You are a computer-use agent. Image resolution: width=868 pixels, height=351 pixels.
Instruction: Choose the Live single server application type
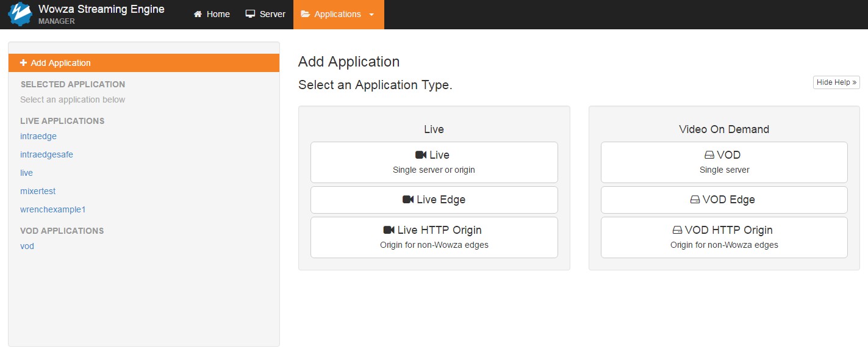pos(434,162)
